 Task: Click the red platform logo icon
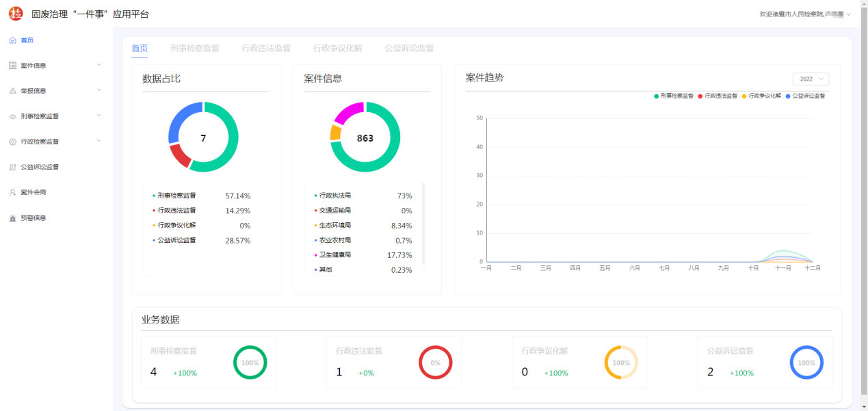(15, 14)
